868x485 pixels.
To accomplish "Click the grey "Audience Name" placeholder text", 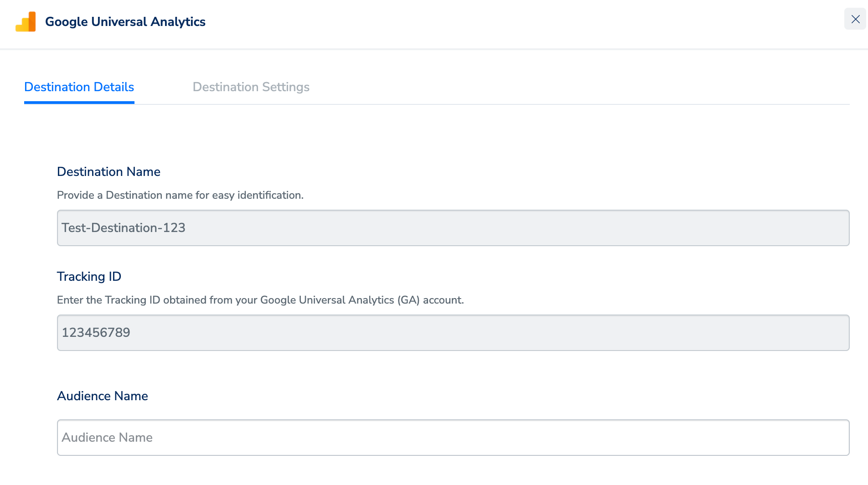I will pyautogui.click(x=107, y=438).
